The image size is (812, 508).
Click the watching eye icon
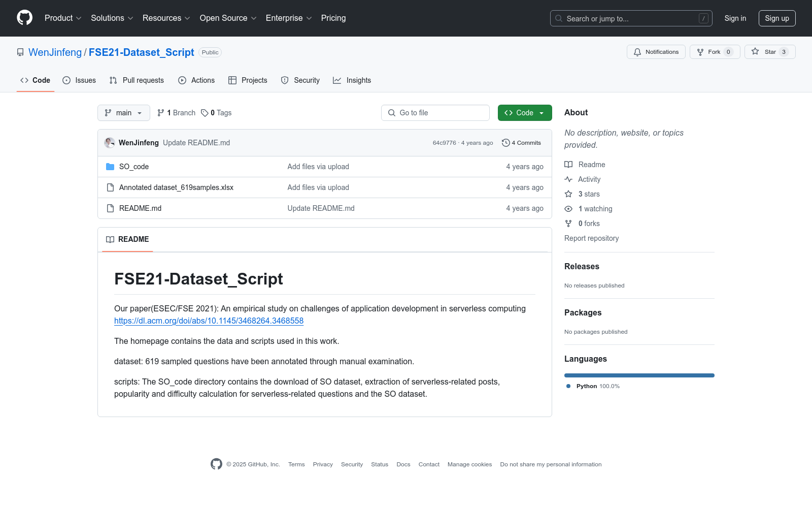568,209
